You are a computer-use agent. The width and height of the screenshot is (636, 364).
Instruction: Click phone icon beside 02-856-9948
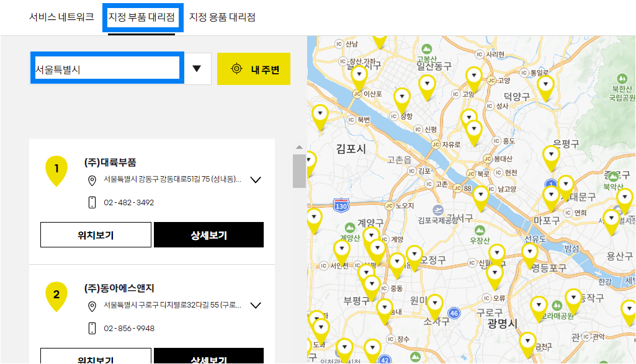(92, 328)
